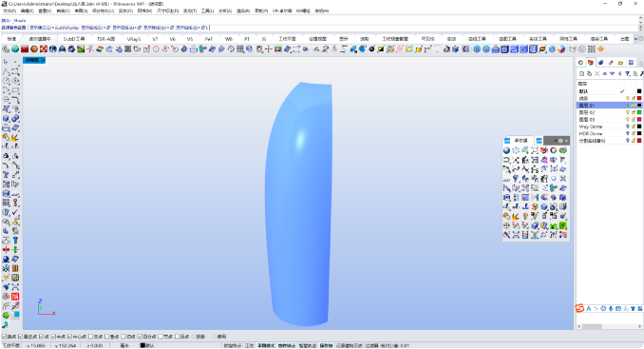Switch to the SubD工具 toolbar tab
This screenshot has width=644, height=349.
pyautogui.click(x=74, y=39)
